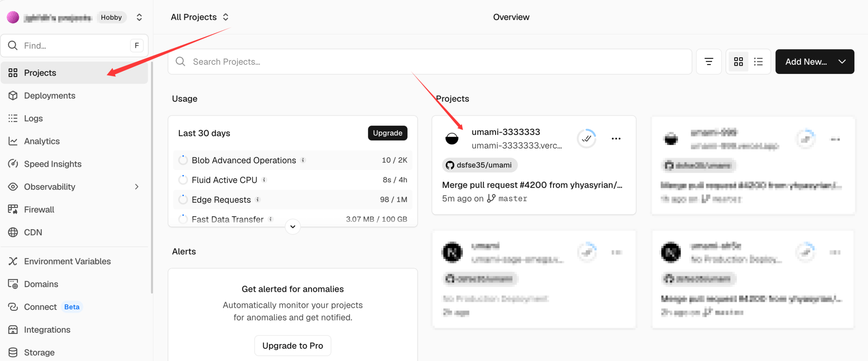Click the team avatar circle
Viewport: 868px width, 361px height.
click(x=13, y=17)
